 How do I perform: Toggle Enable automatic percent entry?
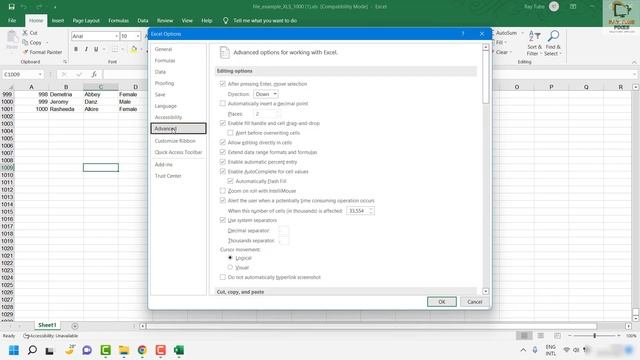coord(222,162)
